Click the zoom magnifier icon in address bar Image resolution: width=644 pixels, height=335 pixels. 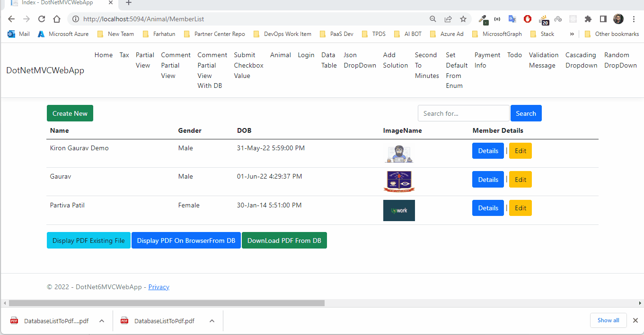coord(433,19)
